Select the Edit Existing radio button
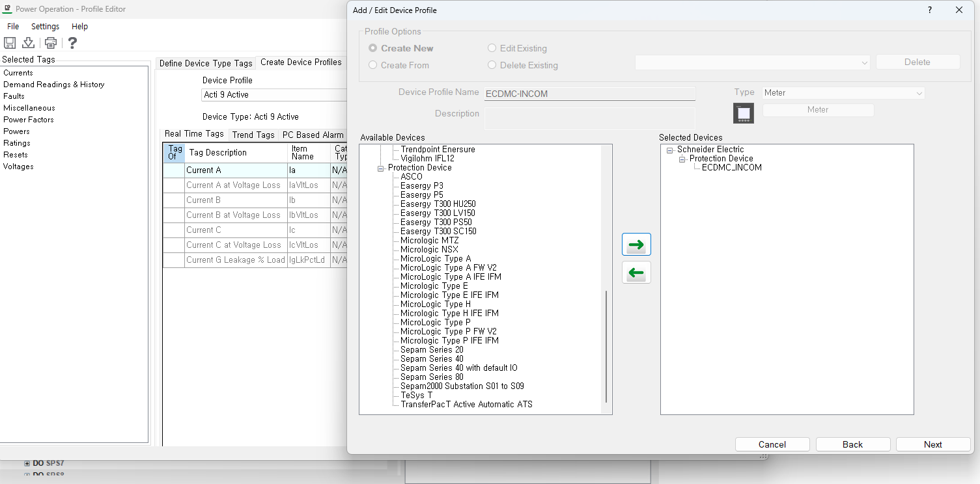The width and height of the screenshot is (980, 484). point(492,48)
